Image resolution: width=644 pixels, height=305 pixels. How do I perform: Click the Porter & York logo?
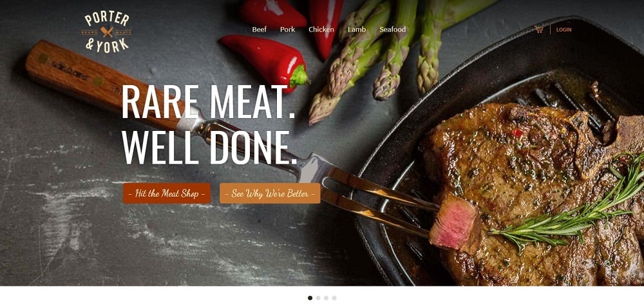click(106, 32)
